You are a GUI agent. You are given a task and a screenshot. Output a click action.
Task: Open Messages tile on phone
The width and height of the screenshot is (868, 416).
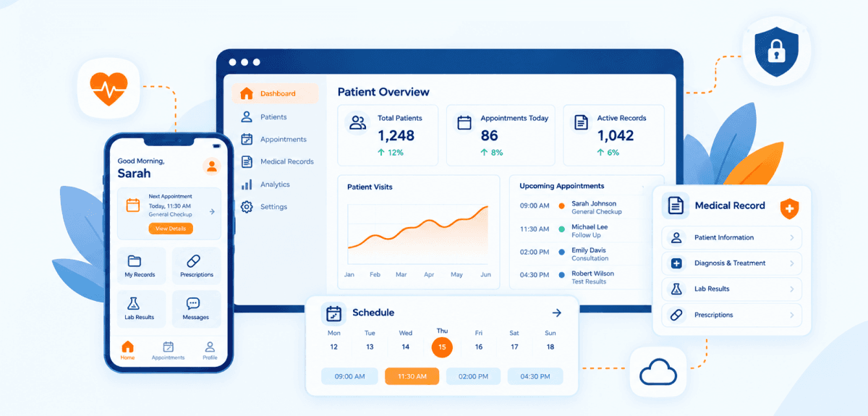point(197,309)
